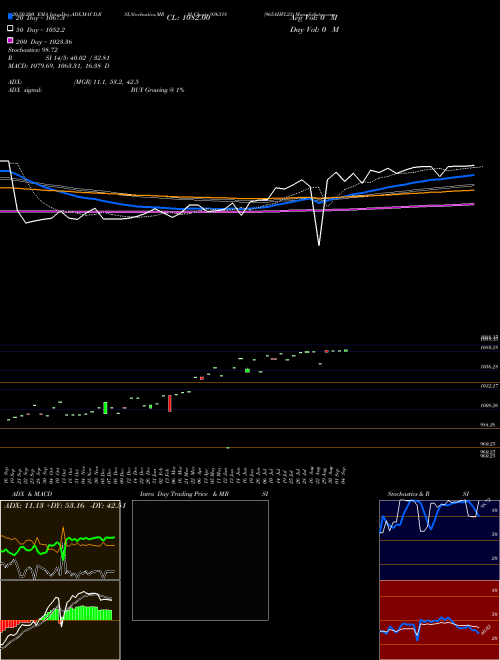Click the magenta 200 Day legend swatch

pyautogui.click(x=10, y=40)
